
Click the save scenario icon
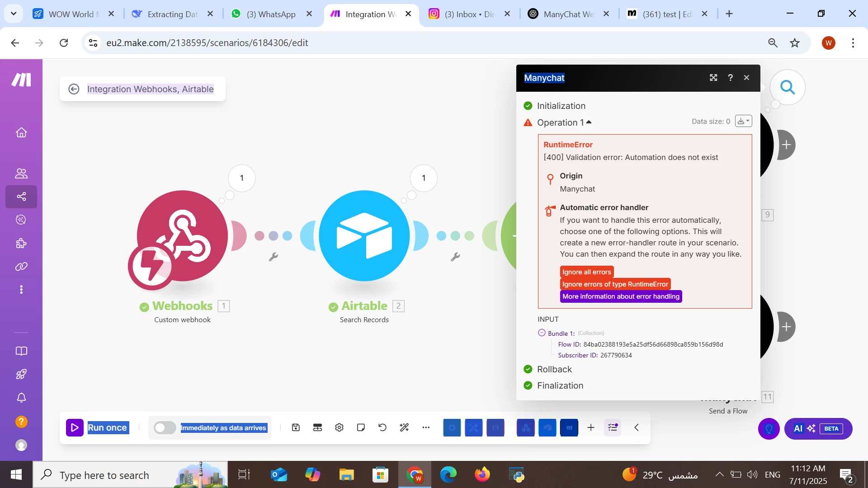click(x=296, y=427)
